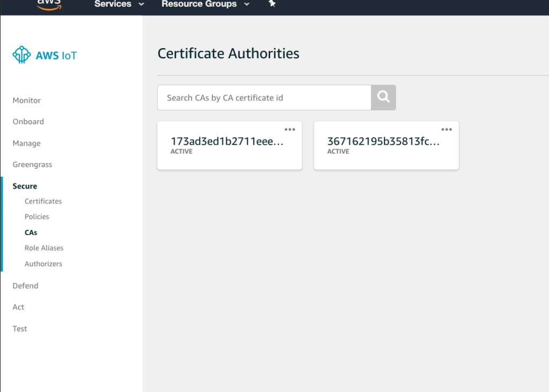The height and width of the screenshot is (392, 549).
Task: Click the search magnifier icon
Action: (x=383, y=97)
